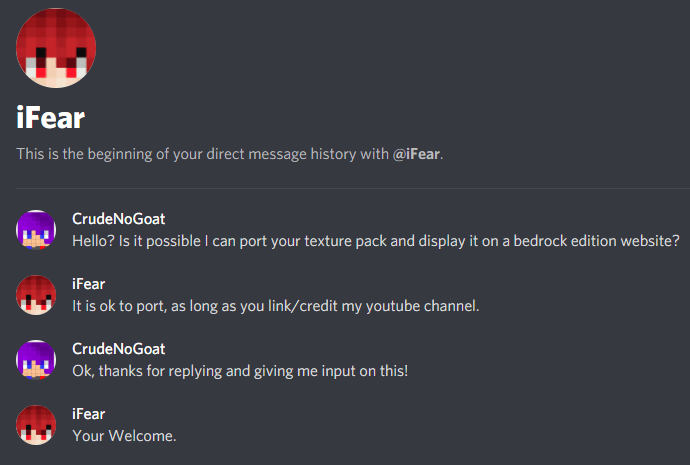
Task: Open CrudeNoGoat username above the 'Hello?' message
Action: (118, 219)
